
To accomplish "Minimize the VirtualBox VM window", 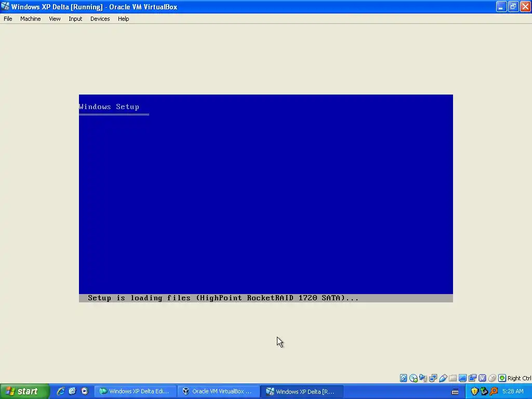I will pos(501,6).
